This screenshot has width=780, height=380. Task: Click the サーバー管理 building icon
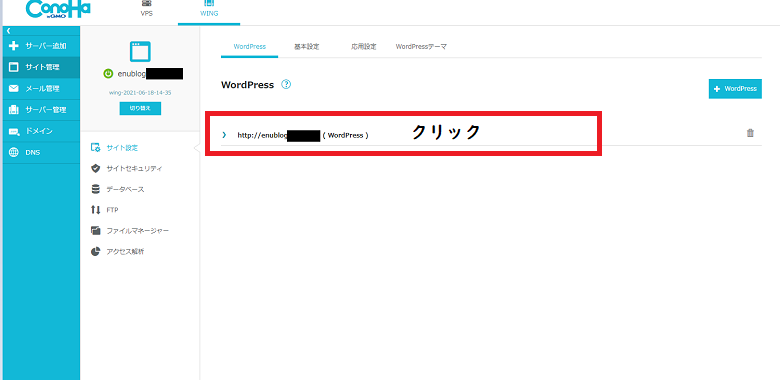coord(13,109)
